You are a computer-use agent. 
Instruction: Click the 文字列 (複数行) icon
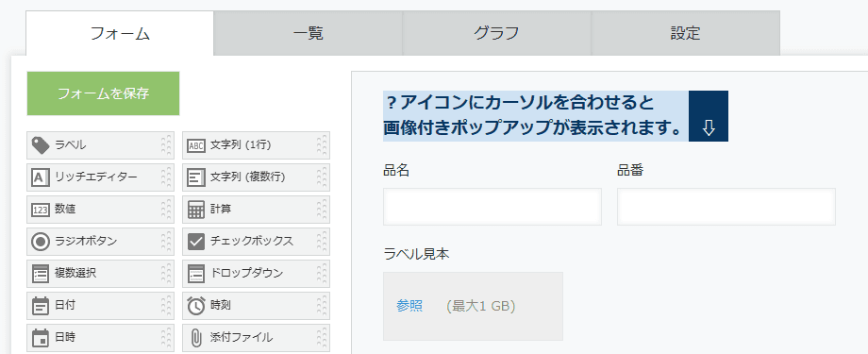point(196,177)
